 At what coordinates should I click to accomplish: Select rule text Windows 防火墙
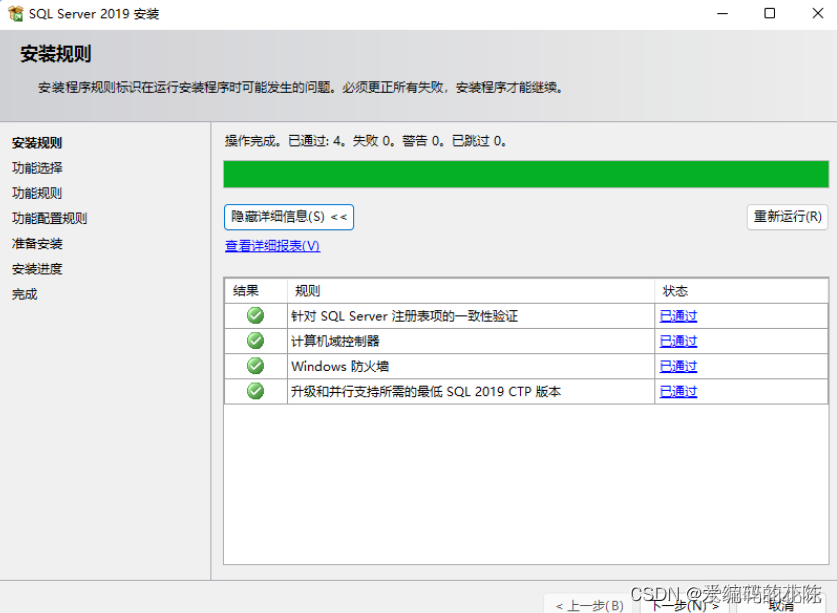pyautogui.click(x=339, y=366)
